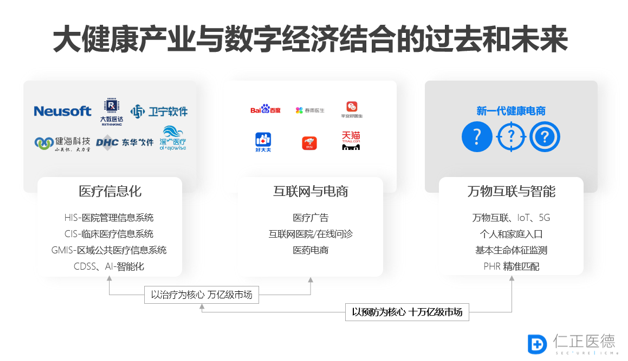
Task: Select the 医药电商 line
Action: point(310,250)
